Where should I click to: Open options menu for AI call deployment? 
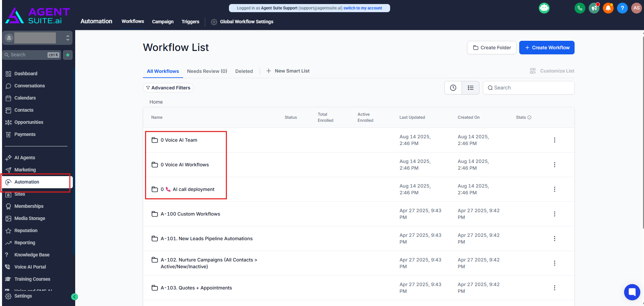(555, 189)
